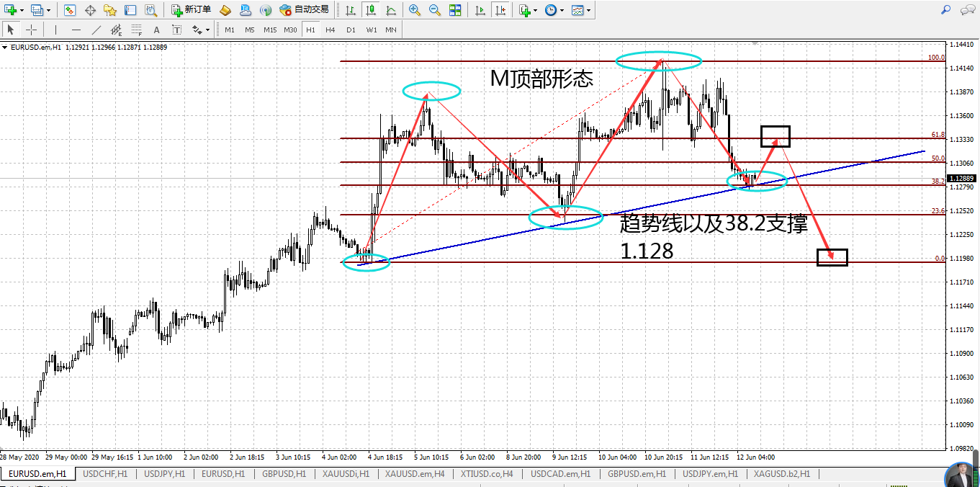Screen dimensions: 980x487
Task: Click the Templates icon
Action: click(x=577, y=10)
